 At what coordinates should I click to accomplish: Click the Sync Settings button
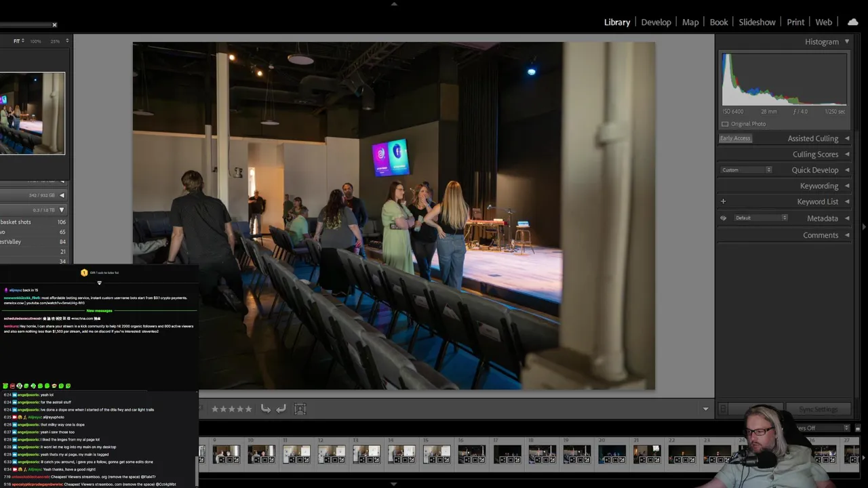point(818,409)
